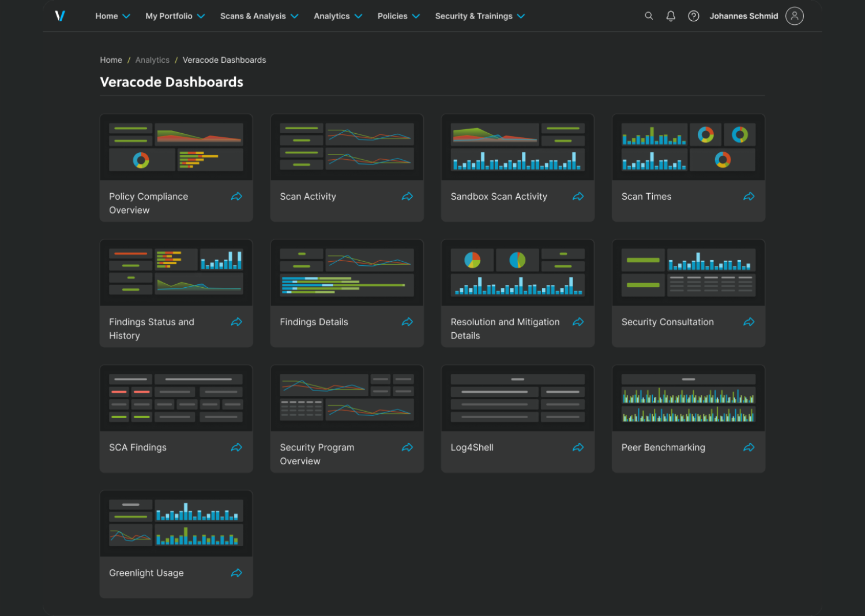Share the SCA Findings dashboard
This screenshot has width=865, height=616.
(x=236, y=448)
